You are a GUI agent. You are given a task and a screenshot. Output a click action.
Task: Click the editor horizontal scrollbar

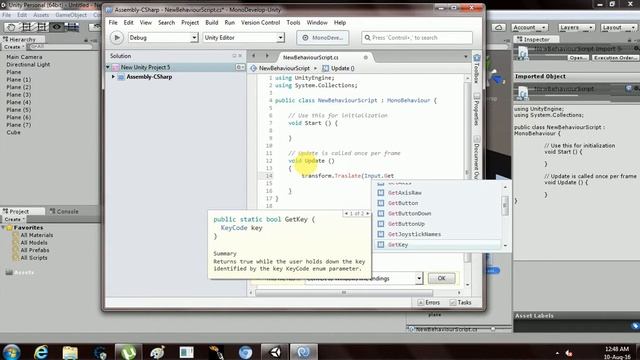[344, 293]
